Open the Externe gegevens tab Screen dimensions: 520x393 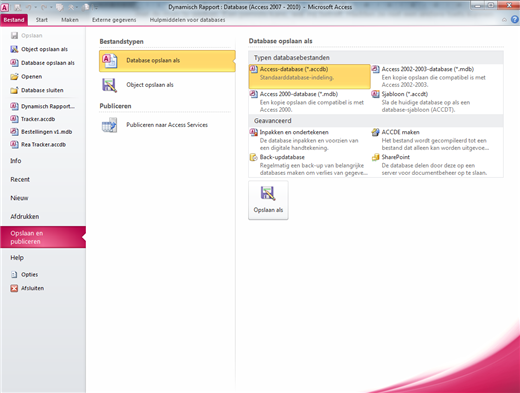tap(114, 20)
